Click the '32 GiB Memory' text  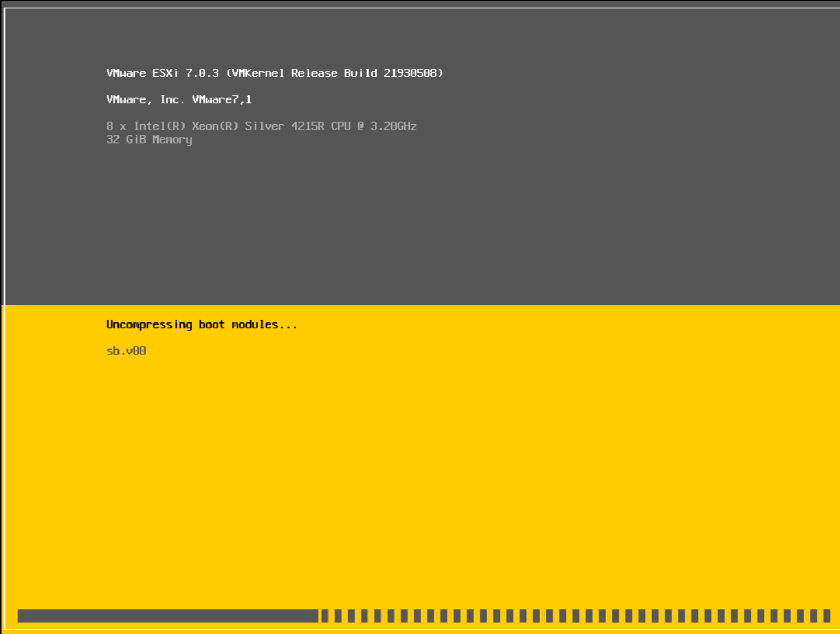coord(149,139)
